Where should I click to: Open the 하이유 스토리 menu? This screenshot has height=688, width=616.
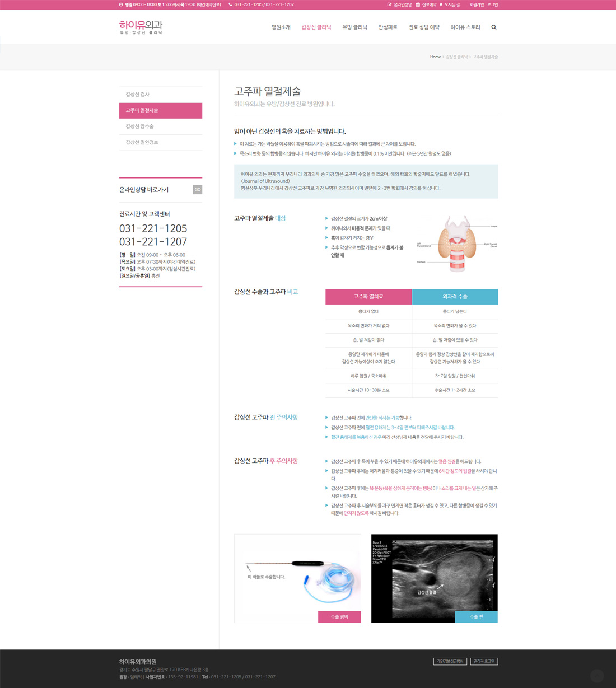coord(465,27)
